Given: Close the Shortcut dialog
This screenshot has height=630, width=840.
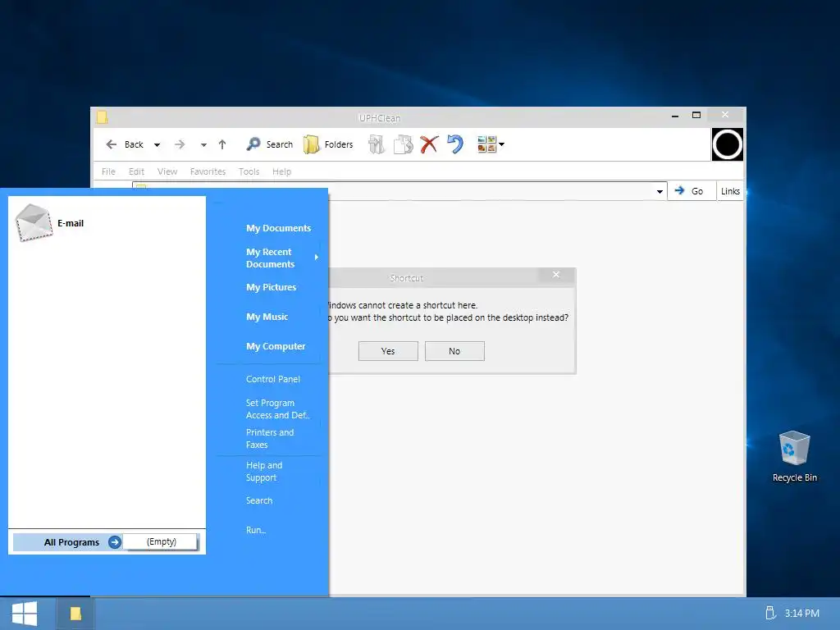Looking at the screenshot, I should (556, 275).
